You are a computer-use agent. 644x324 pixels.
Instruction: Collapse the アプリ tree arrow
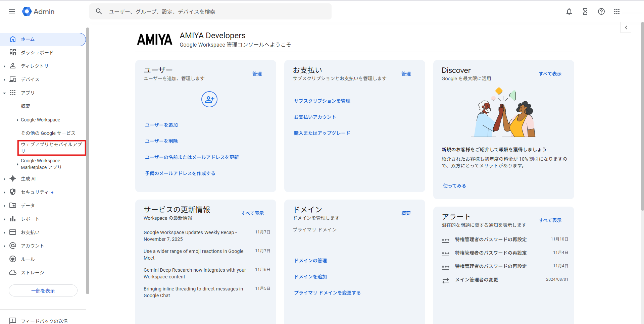[x=4, y=93]
